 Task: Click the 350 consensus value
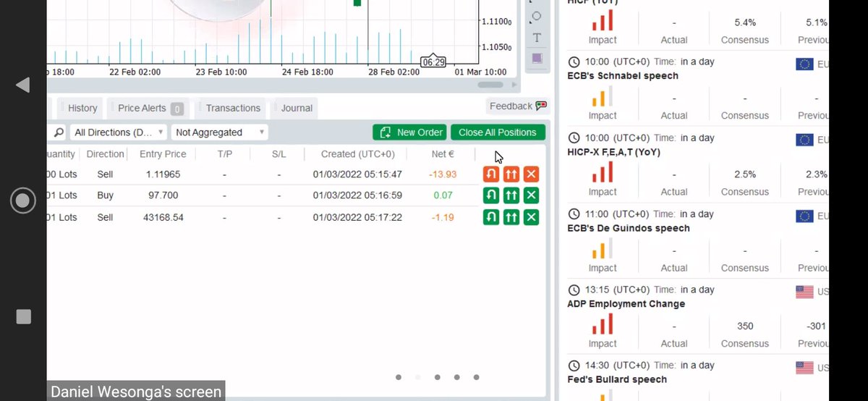(745, 326)
